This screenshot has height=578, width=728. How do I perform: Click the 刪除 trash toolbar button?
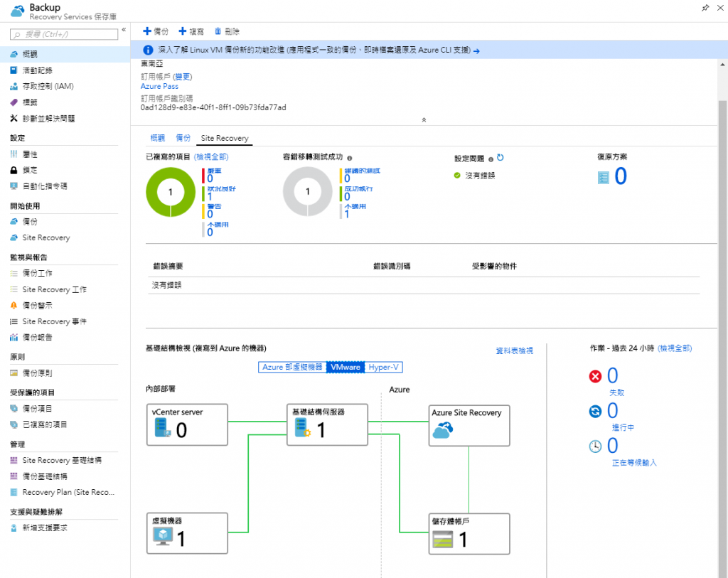pos(227,31)
